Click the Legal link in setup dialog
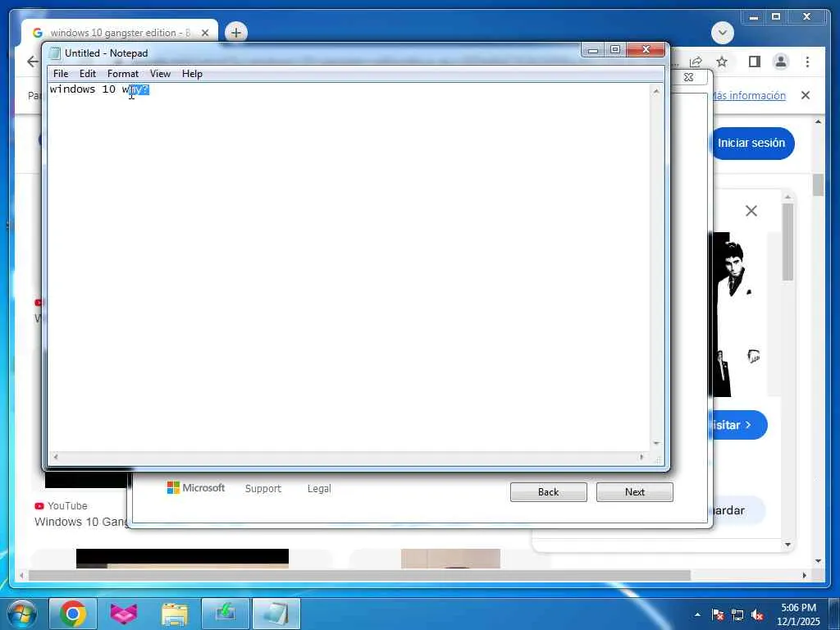Viewport: 840px width, 630px height. pos(319,489)
